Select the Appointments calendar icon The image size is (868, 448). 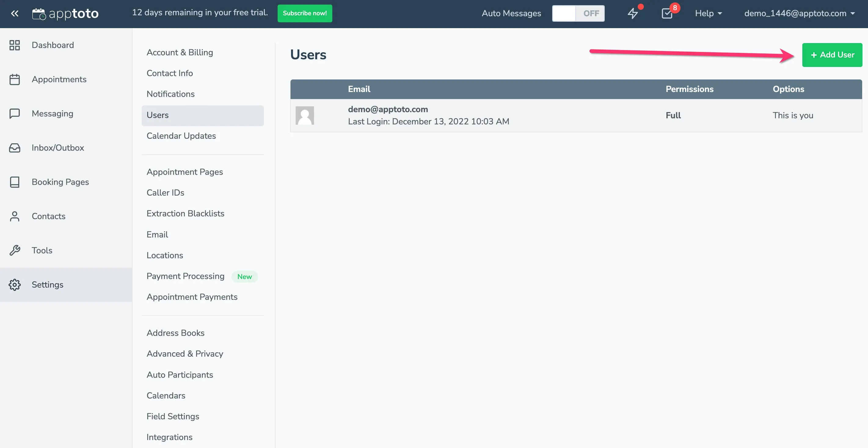[14, 79]
